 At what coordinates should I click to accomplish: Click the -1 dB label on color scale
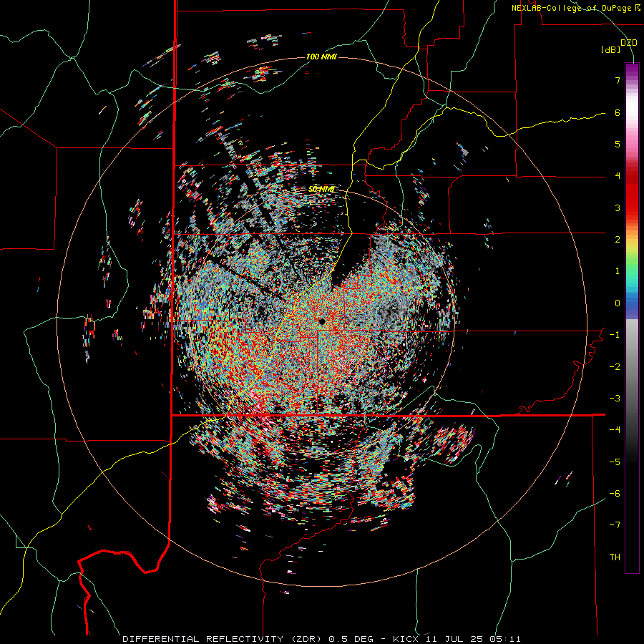pyautogui.click(x=615, y=335)
